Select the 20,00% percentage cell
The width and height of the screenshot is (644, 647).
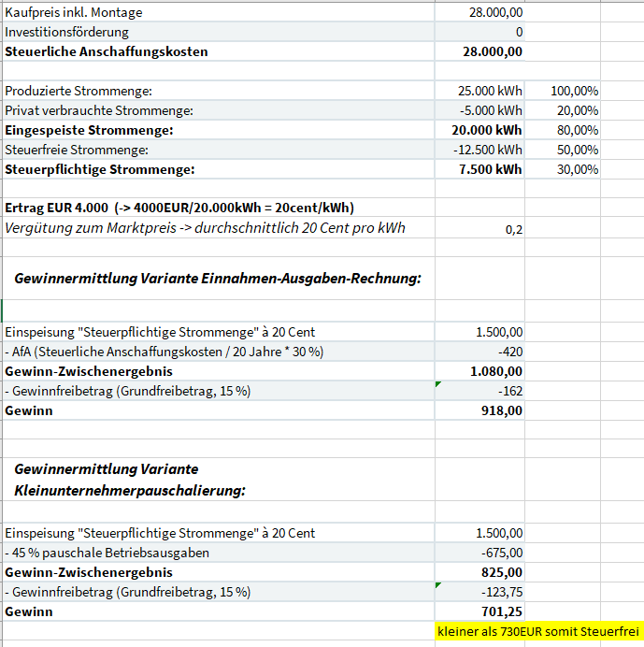click(563, 110)
